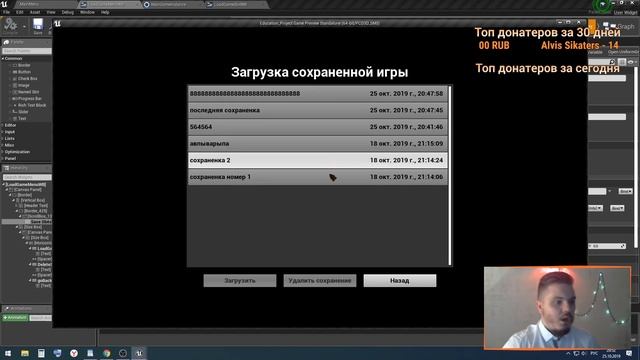Click the Details panel view options eye icon
The width and height of the screenshot is (640, 360).
pyautogui.click(x=631, y=62)
